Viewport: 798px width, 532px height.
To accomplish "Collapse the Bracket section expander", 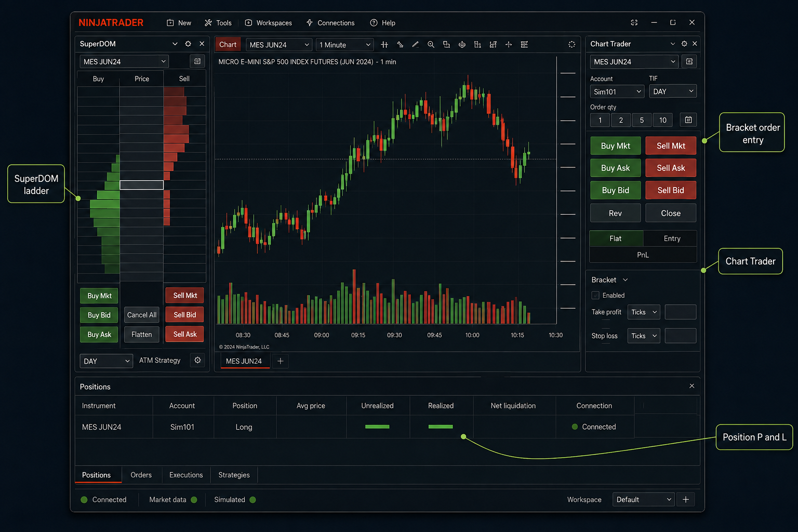I will (x=626, y=280).
